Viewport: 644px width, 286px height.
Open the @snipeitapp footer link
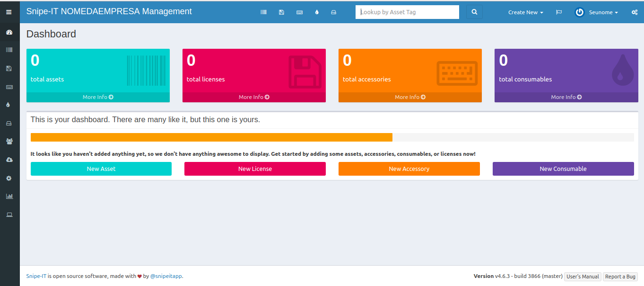pyautogui.click(x=166, y=276)
